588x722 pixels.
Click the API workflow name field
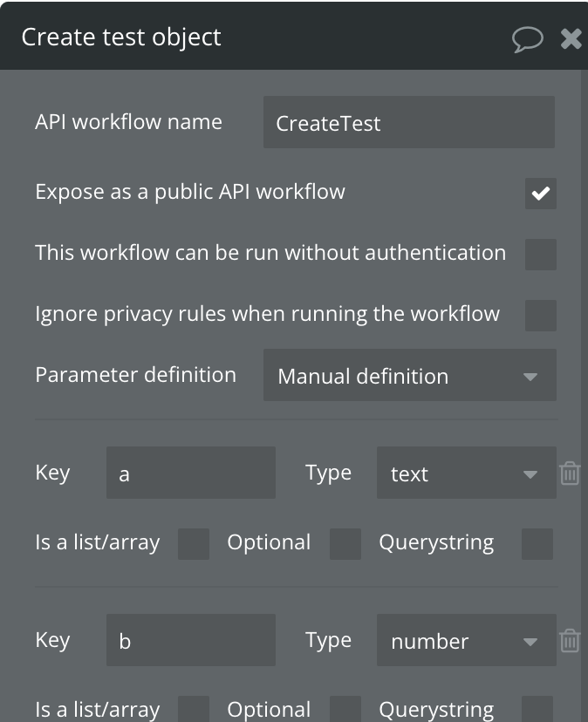407,122
